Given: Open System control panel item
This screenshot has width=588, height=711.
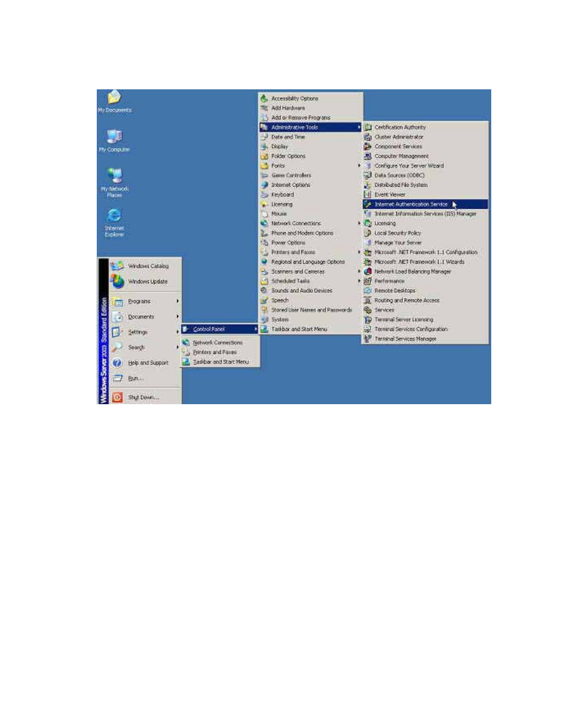Looking at the screenshot, I should (x=311, y=320).
